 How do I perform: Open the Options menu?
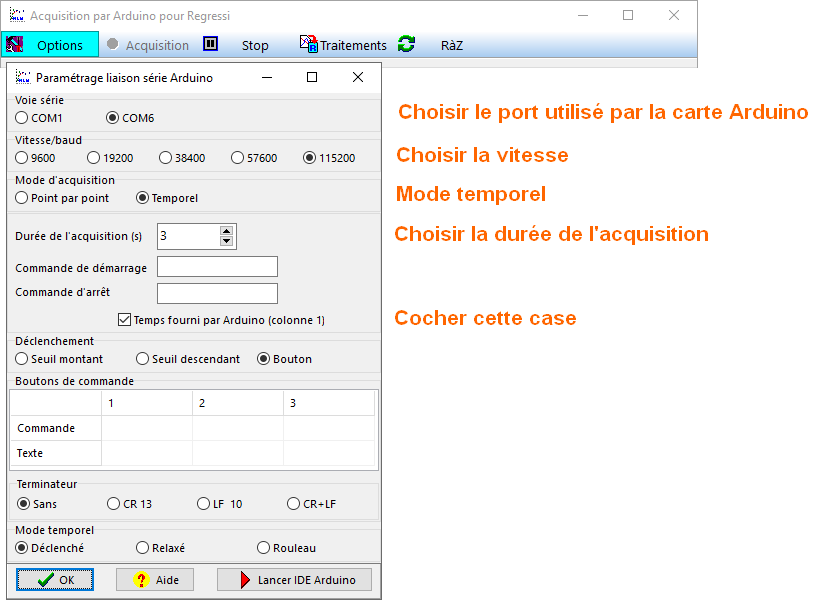[50, 45]
